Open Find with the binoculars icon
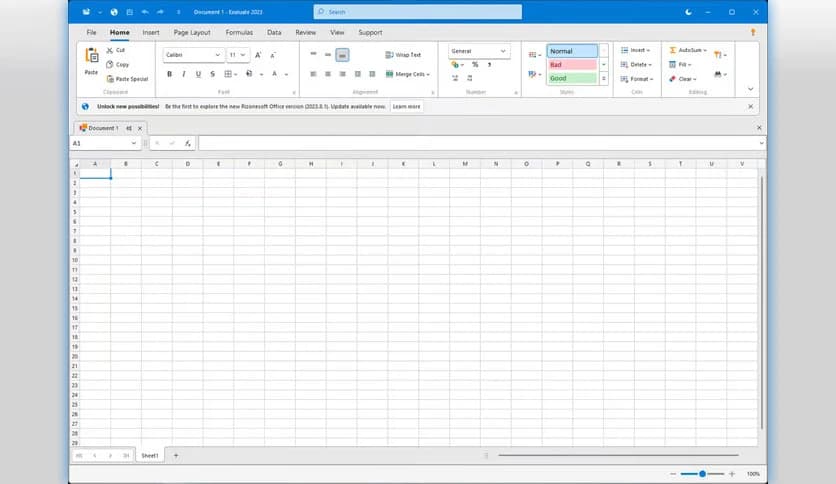This screenshot has height=484, width=836. 720,74
